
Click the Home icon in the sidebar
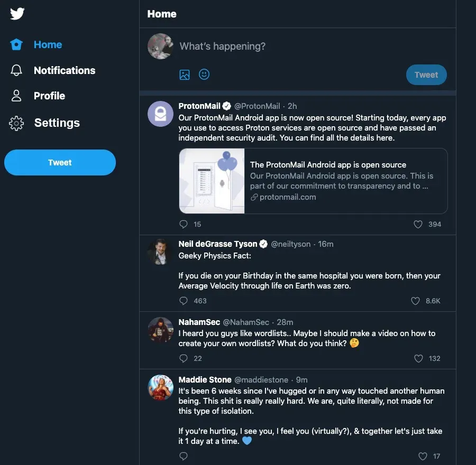click(x=16, y=44)
